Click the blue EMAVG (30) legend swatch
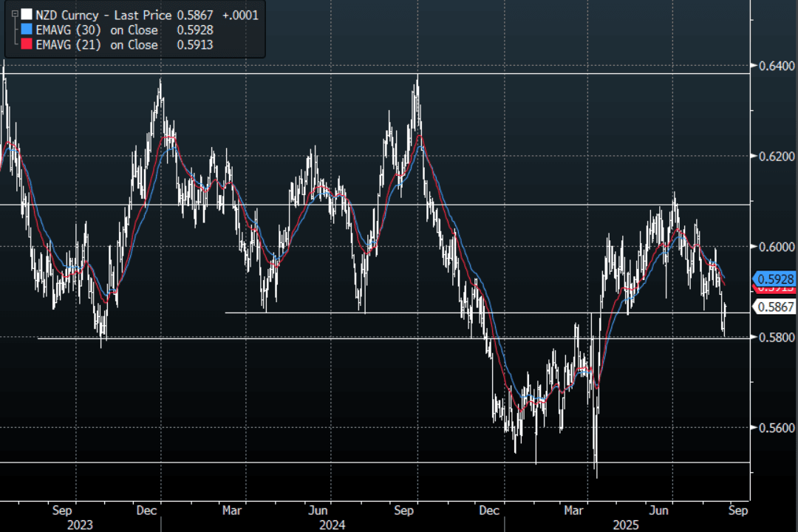This screenshot has width=798, height=532. 27,30
